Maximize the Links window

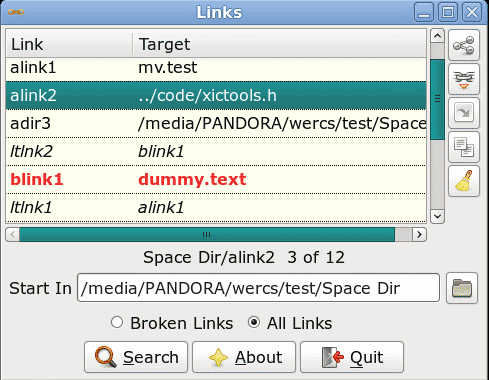448,13
